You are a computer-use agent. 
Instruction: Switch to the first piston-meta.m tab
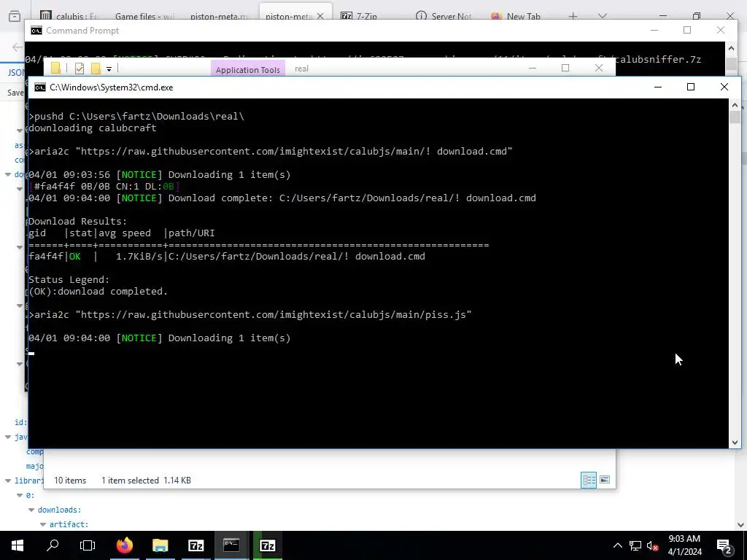pos(220,16)
